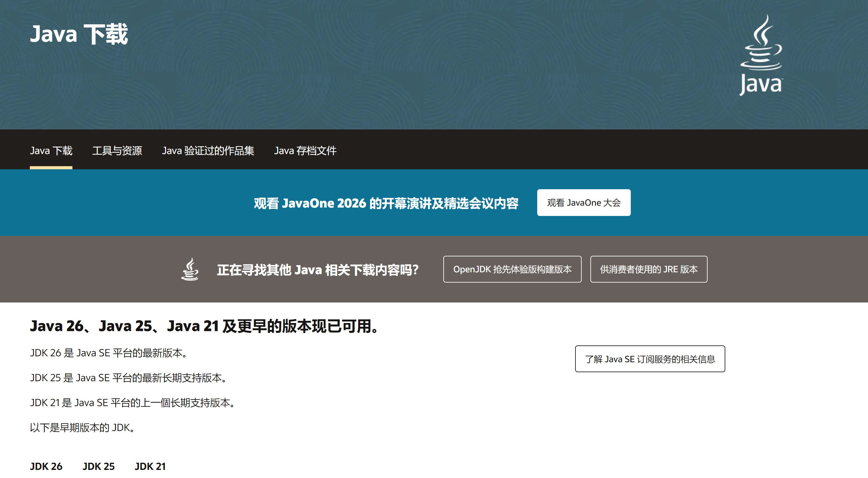Image resolution: width=868 pixels, height=478 pixels.
Task: Open the 工具与资源 navigation tab
Action: coord(117,150)
